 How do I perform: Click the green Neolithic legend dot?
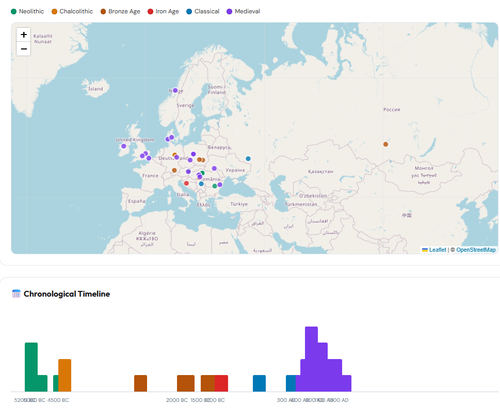click(x=14, y=12)
